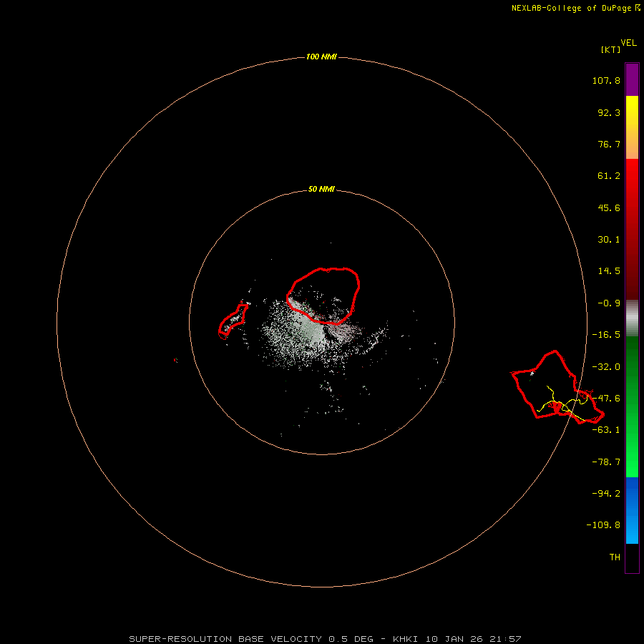Select the 61.2 legend value
The image size is (644, 644).
(x=609, y=176)
